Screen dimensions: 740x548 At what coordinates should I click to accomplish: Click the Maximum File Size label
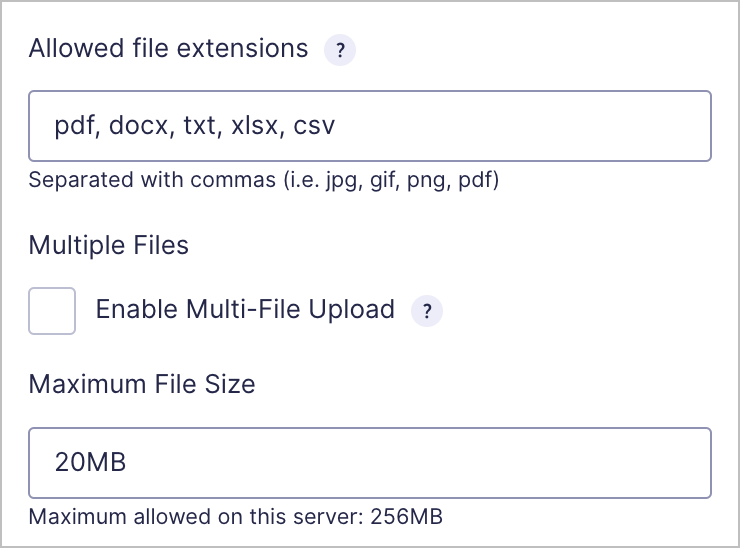coord(142,384)
